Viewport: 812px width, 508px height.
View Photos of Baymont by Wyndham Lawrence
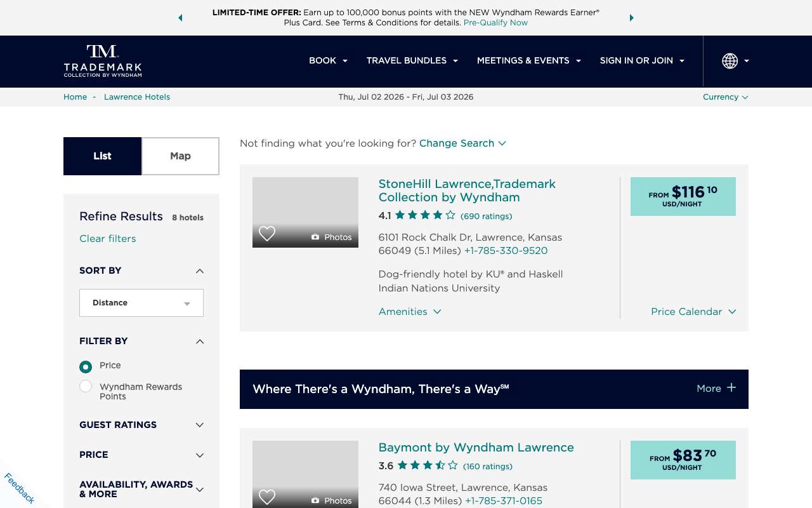click(331, 500)
